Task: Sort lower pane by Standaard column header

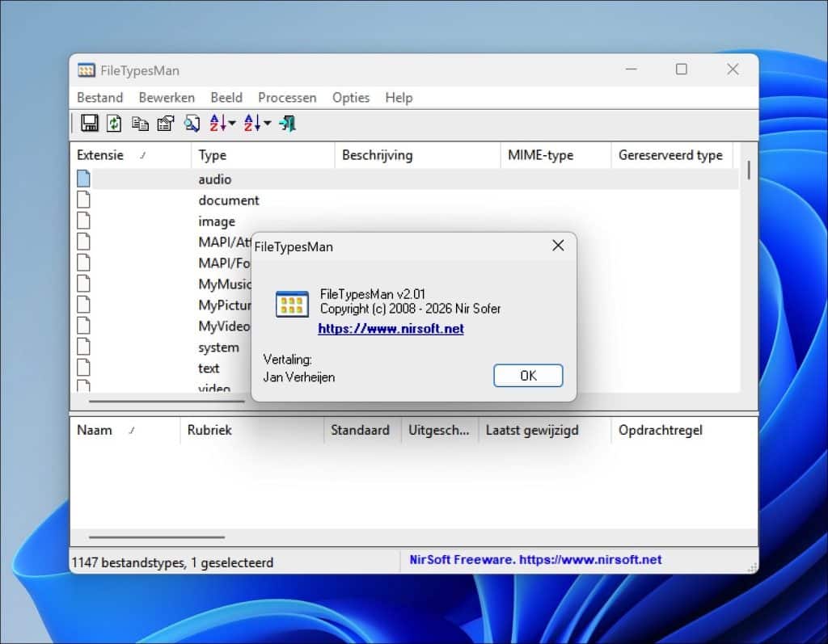Action: 362,430
